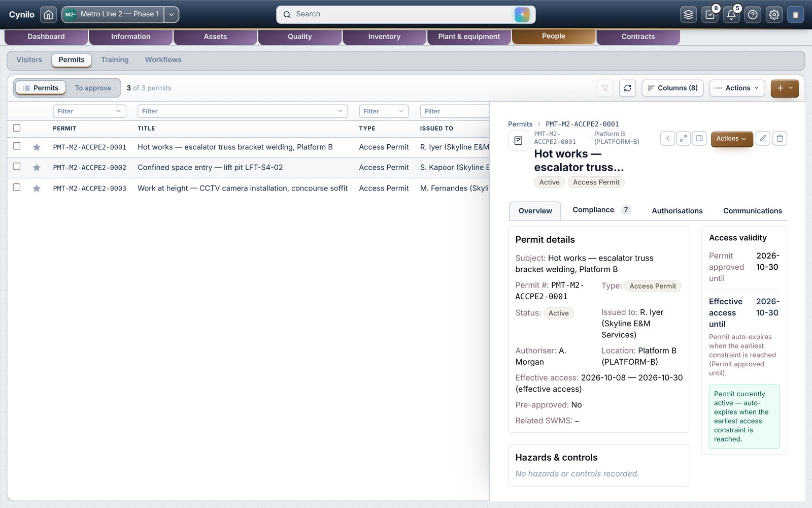Refresh the permits list
Screen dimensions: 812x508
[627, 88]
